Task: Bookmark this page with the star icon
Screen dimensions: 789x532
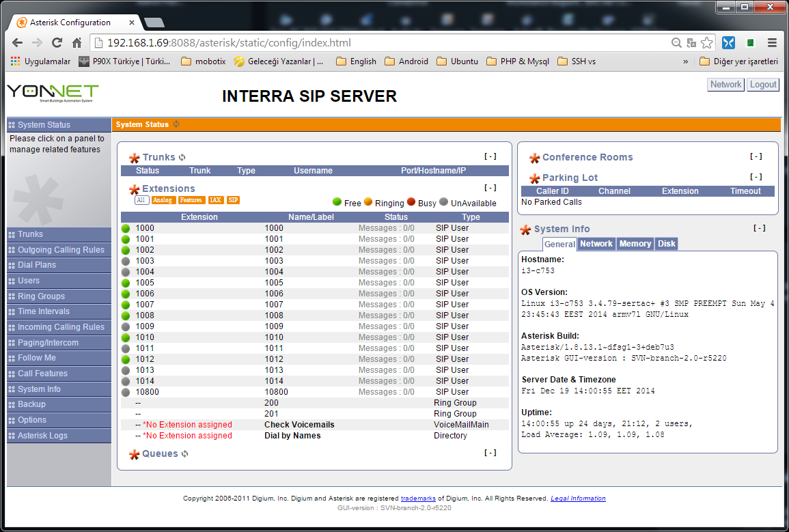Action: [x=707, y=43]
